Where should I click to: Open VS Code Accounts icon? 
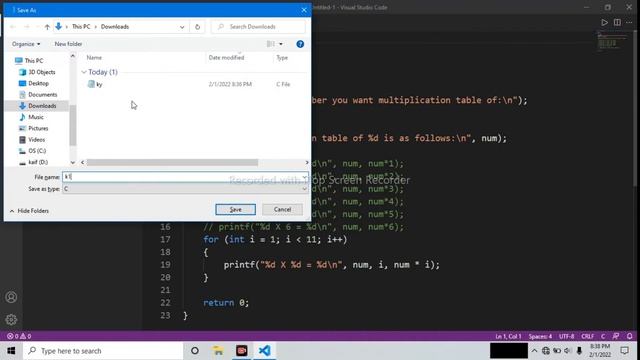(11, 297)
